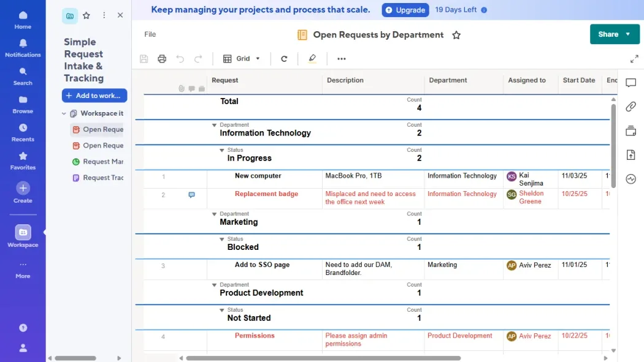Select the Permissions request cell
Viewport: 644px width, 362px height.
click(265, 341)
